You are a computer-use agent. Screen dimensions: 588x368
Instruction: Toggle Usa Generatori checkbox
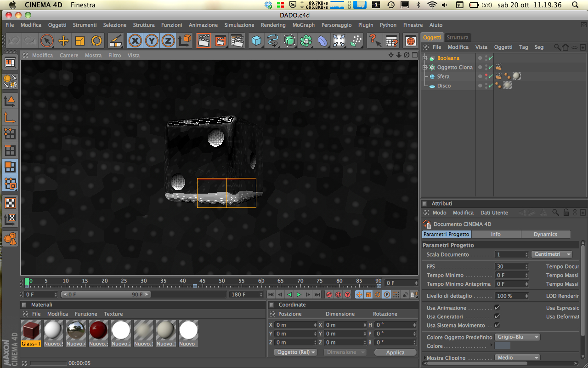497,316
